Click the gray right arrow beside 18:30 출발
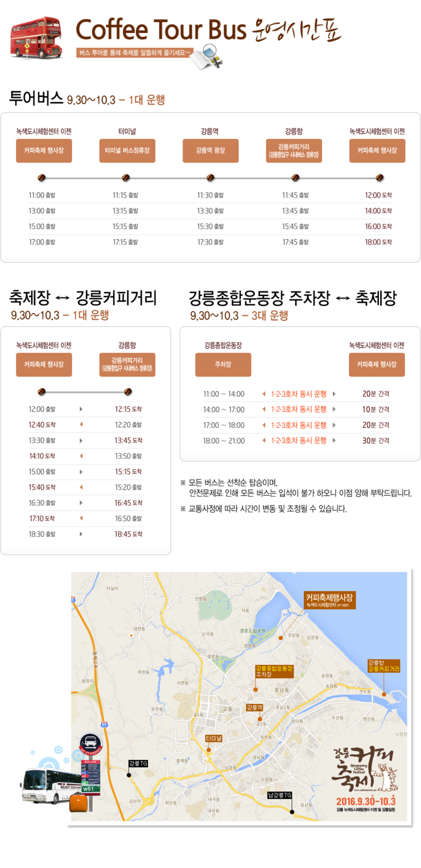 click(81, 534)
